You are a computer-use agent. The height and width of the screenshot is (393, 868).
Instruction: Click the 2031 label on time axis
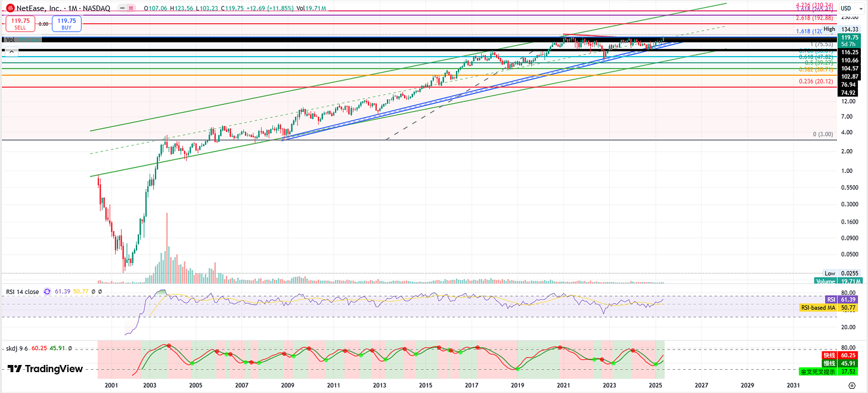coord(793,386)
